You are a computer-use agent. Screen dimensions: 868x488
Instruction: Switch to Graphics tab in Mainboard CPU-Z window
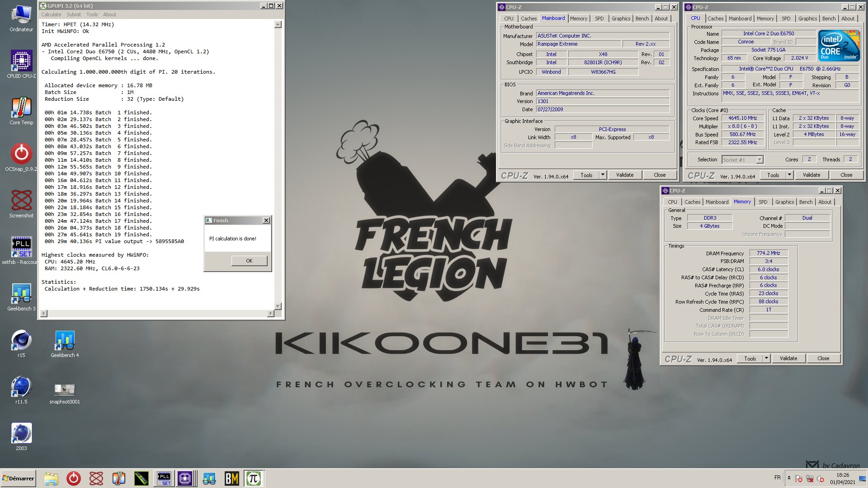tap(621, 19)
